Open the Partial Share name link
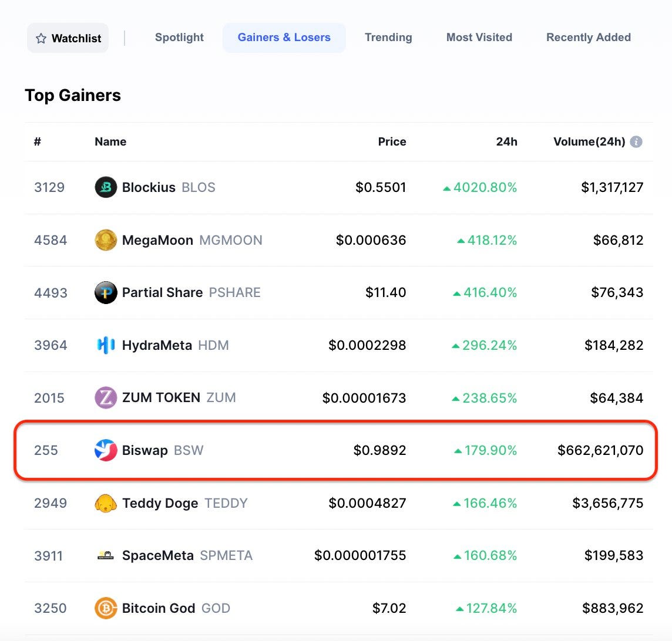Viewport: 672px width, 641px height. point(163,292)
